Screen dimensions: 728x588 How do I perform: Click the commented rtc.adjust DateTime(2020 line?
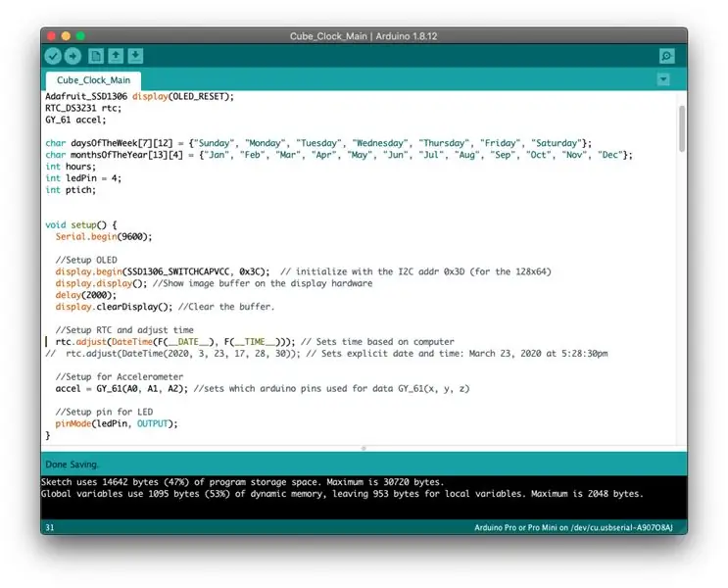pos(326,354)
